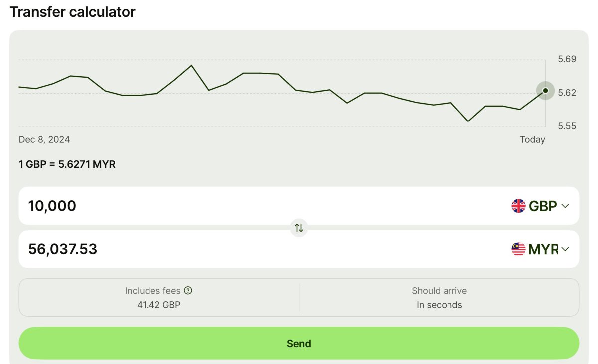598x364 pixels.
Task: Expand the MYR currency chevron
Action: (x=565, y=249)
